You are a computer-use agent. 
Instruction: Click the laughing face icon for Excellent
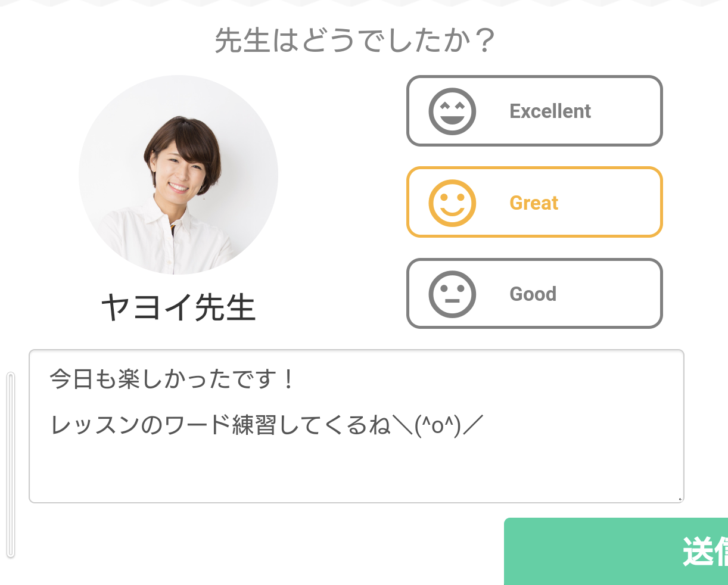[452, 111]
